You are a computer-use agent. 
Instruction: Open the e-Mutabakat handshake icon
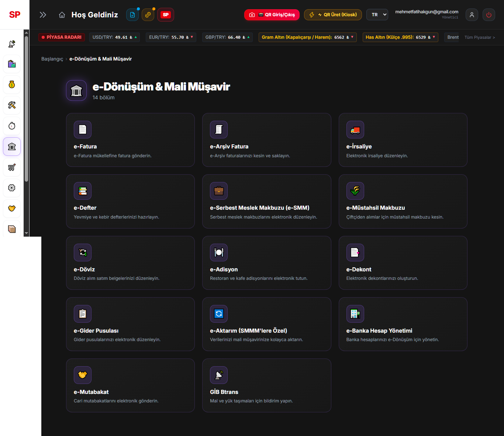coord(83,375)
